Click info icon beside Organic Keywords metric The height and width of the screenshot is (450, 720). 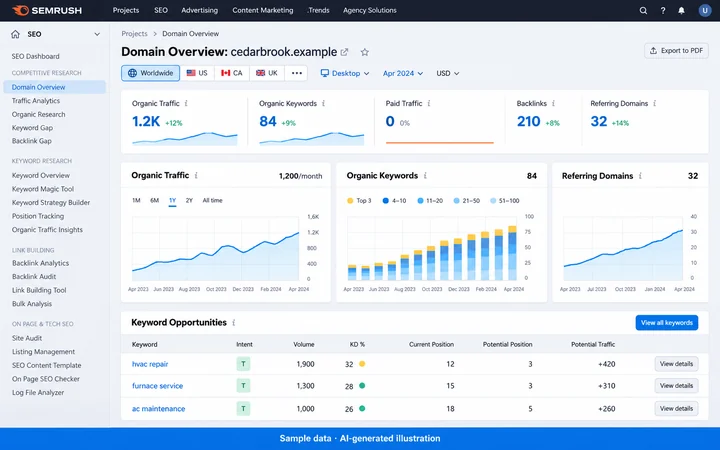click(323, 103)
